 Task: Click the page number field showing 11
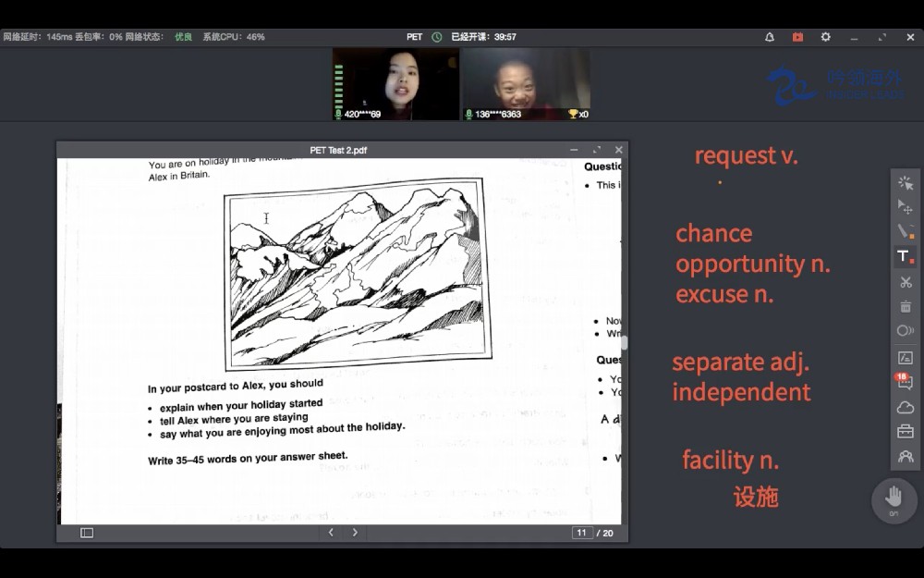(581, 533)
